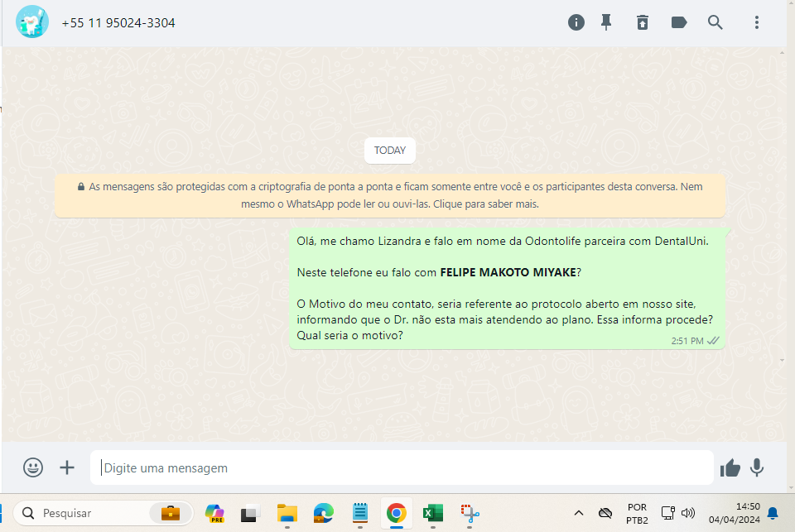Open the Task View taskbar icon

249,513
